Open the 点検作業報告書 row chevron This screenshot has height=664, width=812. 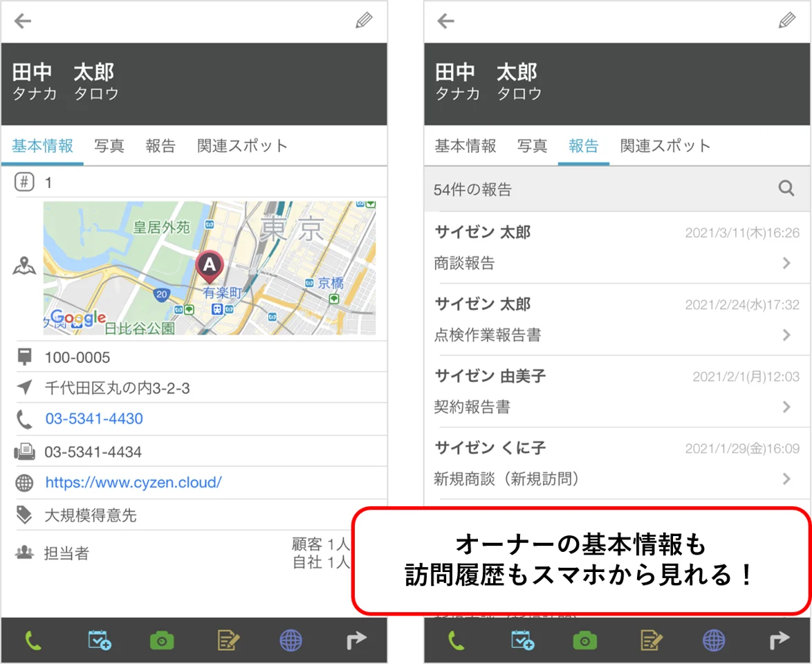click(x=786, y=335)
